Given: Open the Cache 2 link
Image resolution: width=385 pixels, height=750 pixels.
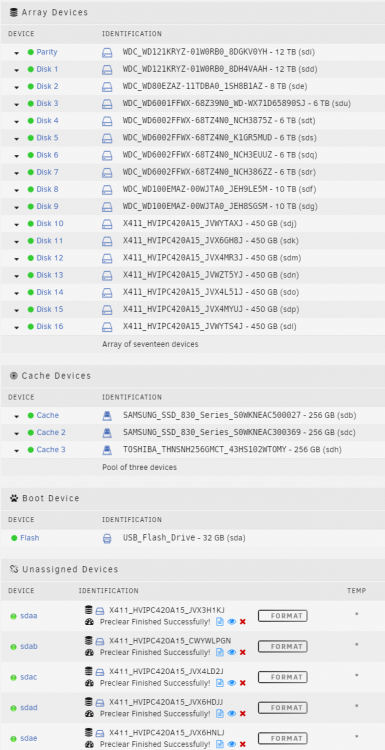Looking at the screenshot, I should (x=51, y=433).
